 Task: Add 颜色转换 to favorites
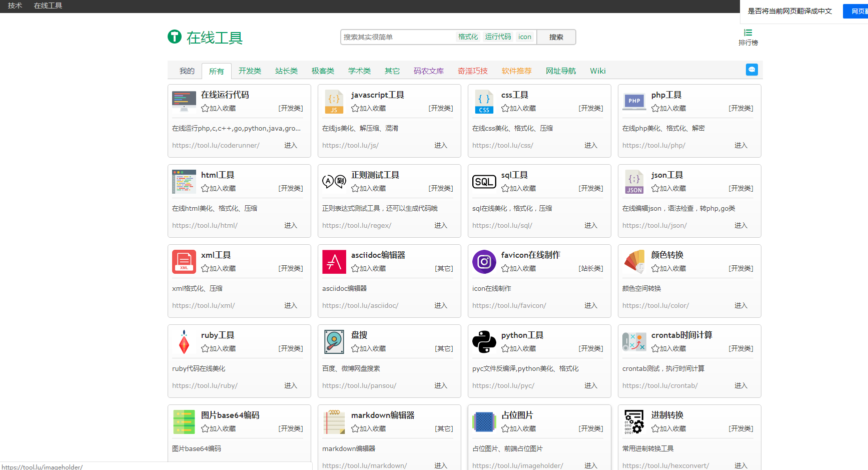tap(669, 268)
